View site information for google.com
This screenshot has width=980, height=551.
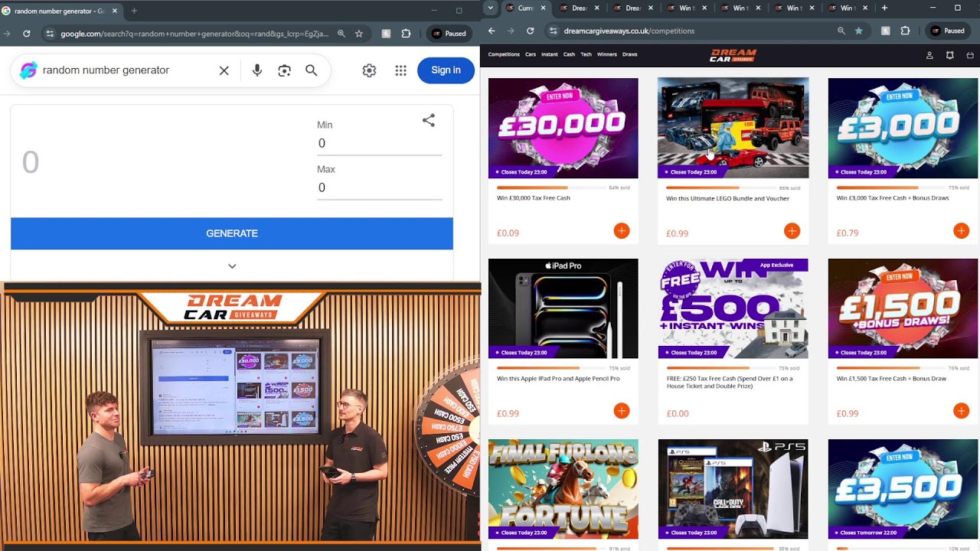click(50, 34)
